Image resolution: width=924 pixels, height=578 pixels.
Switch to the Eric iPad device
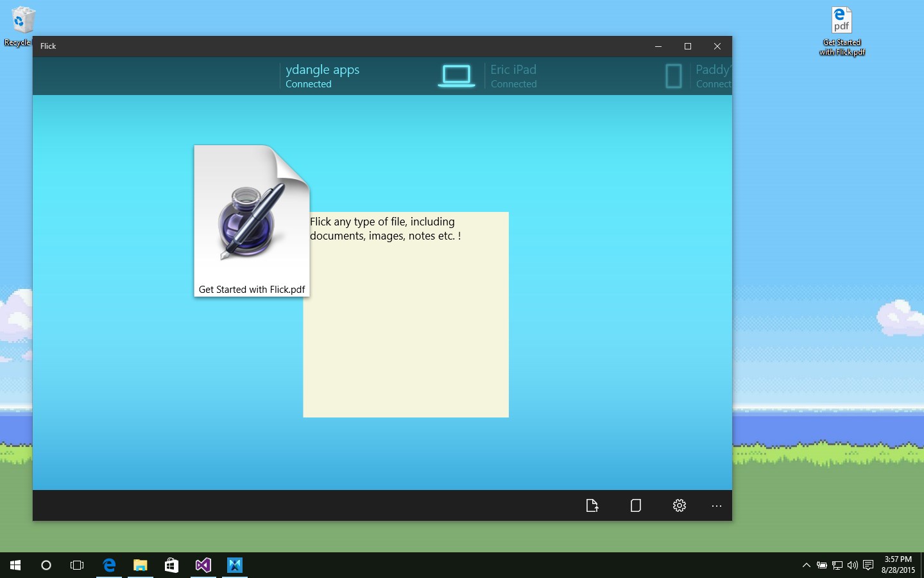click(513, 76)
